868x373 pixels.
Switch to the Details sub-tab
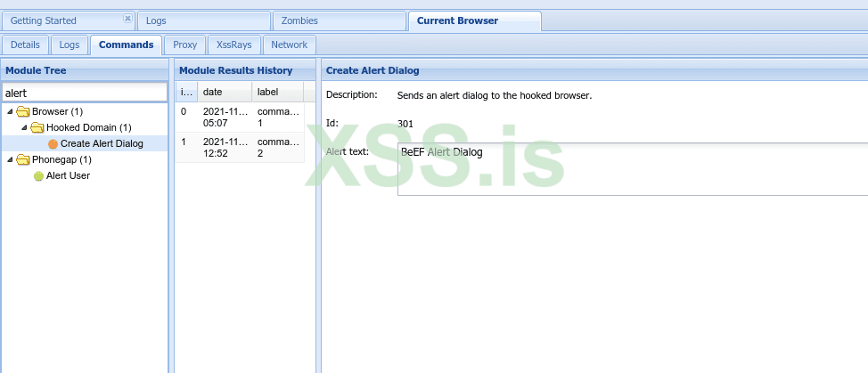(x=26, y=45)
